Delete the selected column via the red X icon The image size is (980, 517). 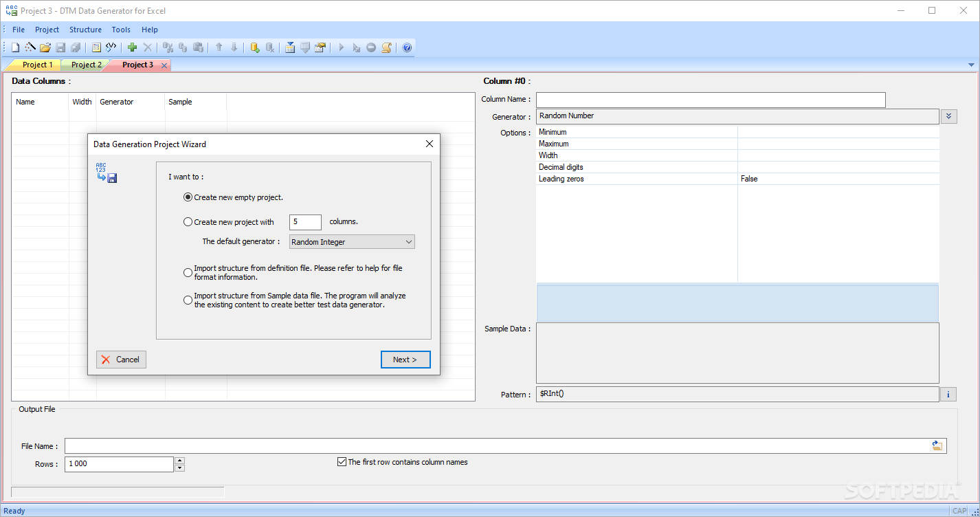point(147,47)
